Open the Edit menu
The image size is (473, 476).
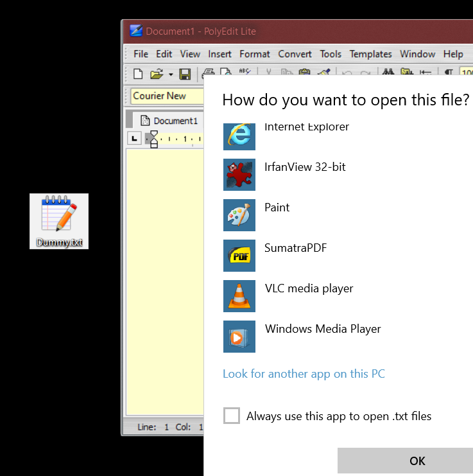pos(164,54)
